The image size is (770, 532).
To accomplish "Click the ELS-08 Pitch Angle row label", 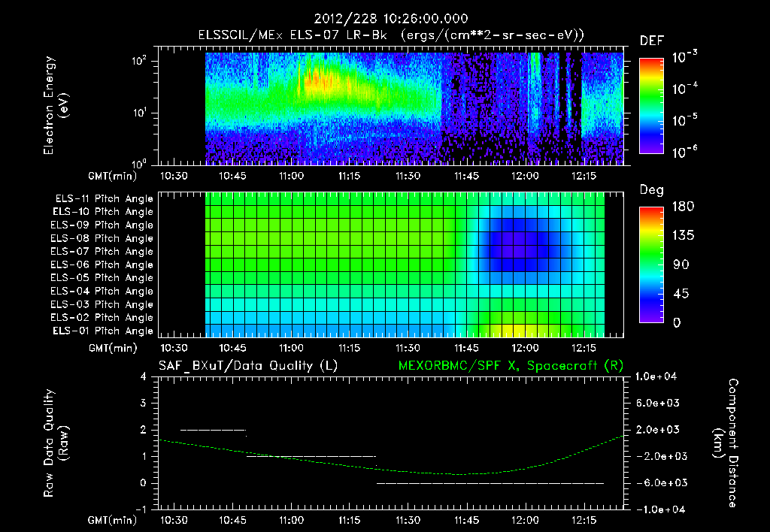I will [102, 238].
